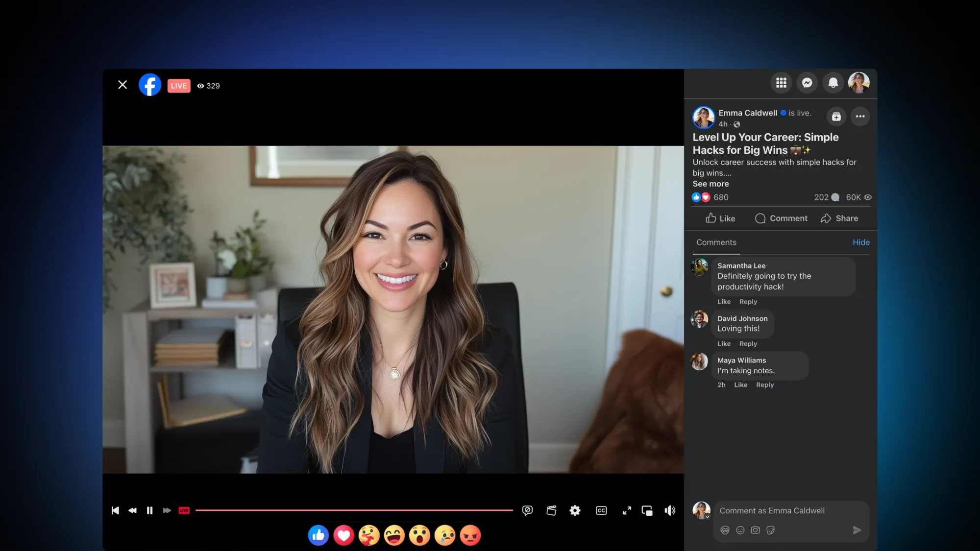Screen dimensions: 980x551
Task: Hide the comments section
Action: coord(861,242)
